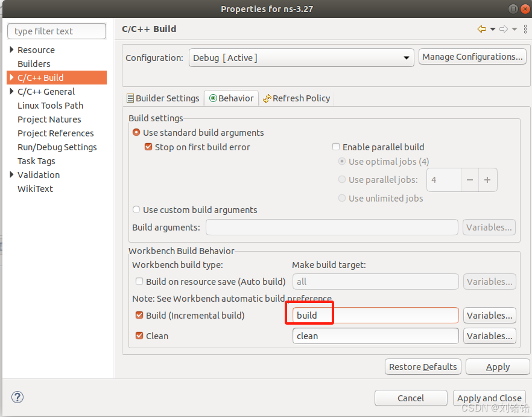Uncheck Build Incremental build option

tap(139, 315)
